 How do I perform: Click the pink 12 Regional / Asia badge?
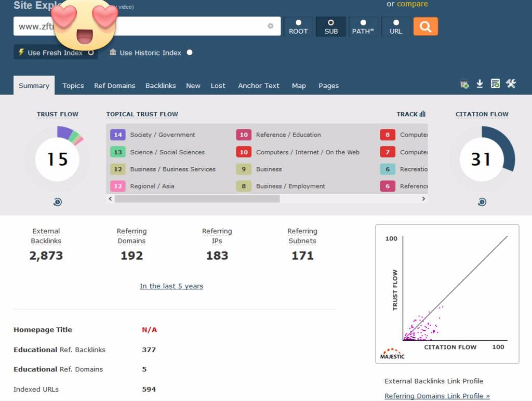118,186
